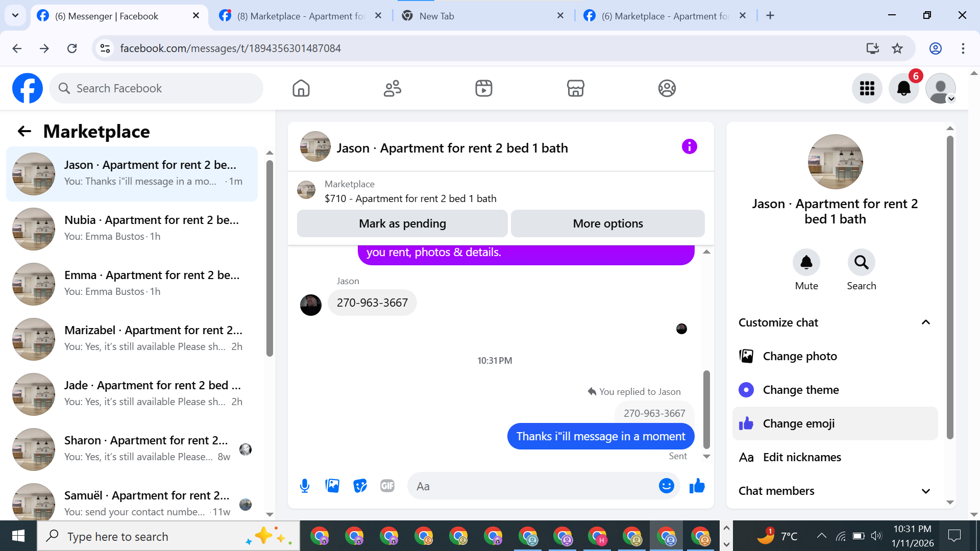This screenshot has height=551, width=980.
Task: Open the Nubia apartment conversation
Action: tap(132, 229)
